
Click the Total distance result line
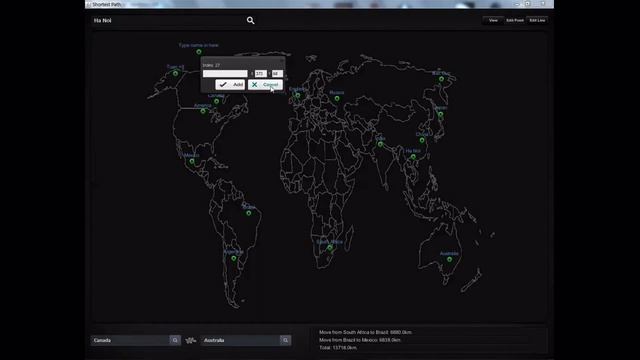click(338, 348)
